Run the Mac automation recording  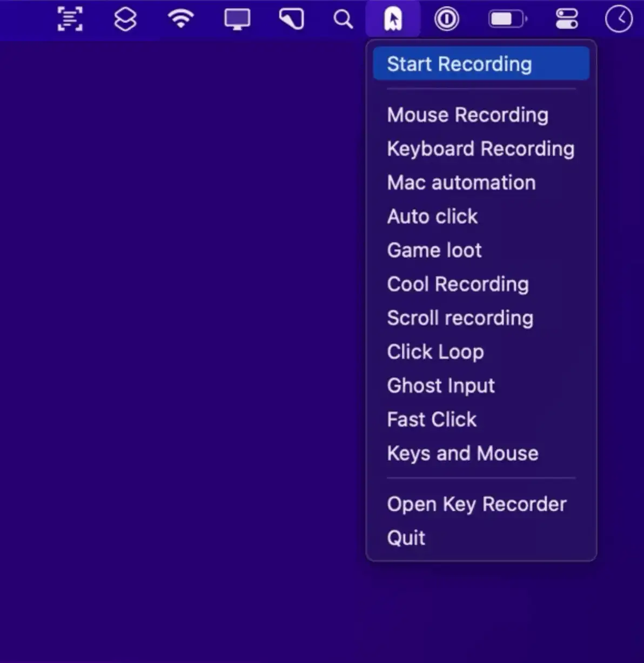pyautogui.click(x=481, y=183)
